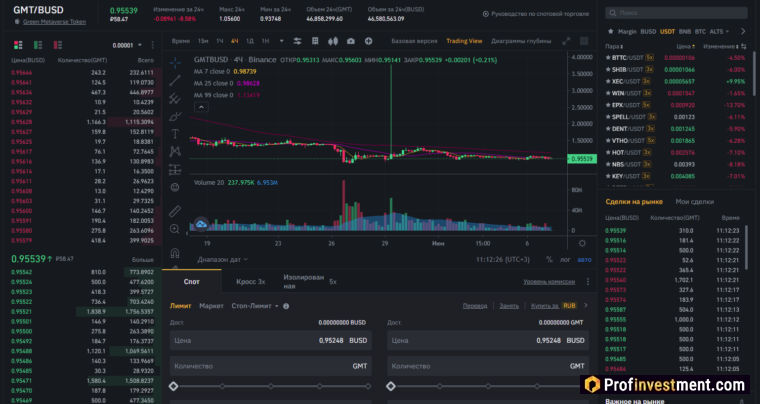Change the candlestick chart type icon
This screenshot has width=760, height=404.
[333, 41]
